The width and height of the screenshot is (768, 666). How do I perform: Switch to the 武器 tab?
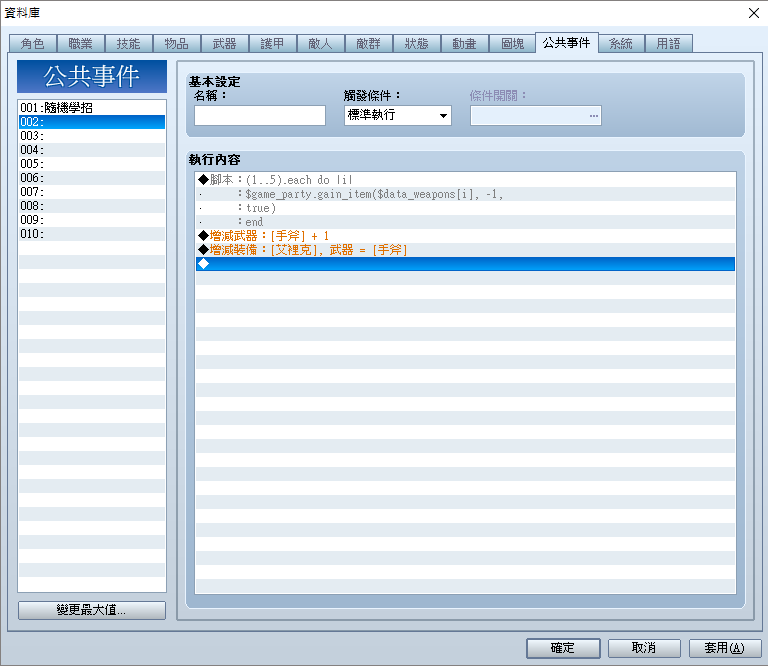pos(225,44)
